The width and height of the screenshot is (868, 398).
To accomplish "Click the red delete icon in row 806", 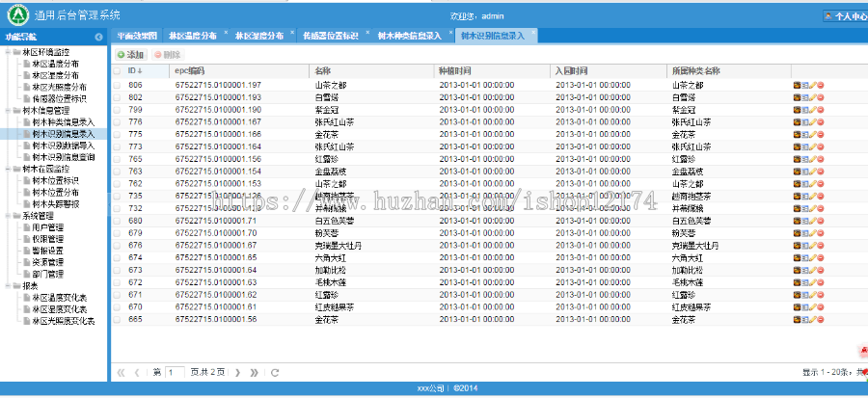I will (821, 85).
